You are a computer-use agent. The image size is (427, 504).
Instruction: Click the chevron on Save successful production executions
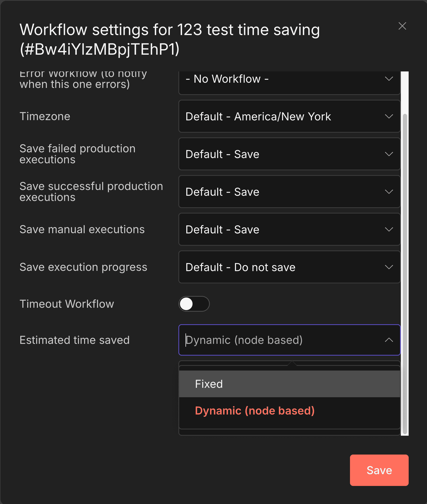[389, 192]
